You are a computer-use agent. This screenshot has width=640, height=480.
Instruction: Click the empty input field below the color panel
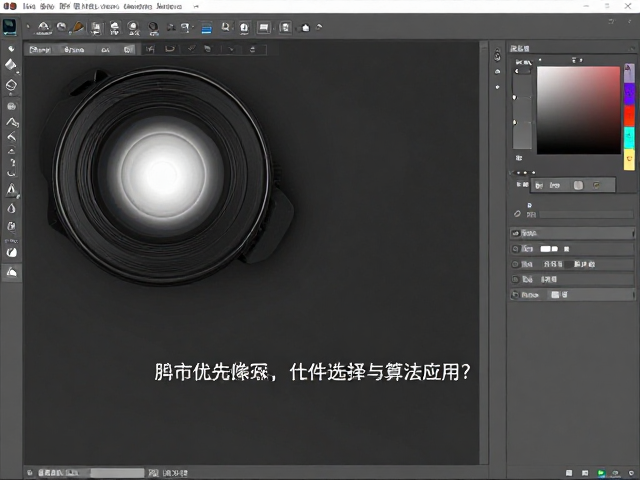(587, 214)
